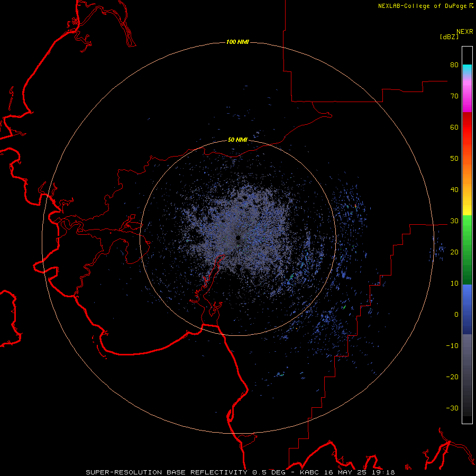Click the 40 dBZ scale label
The image size is (476, 476).
(x=454, y=190)
